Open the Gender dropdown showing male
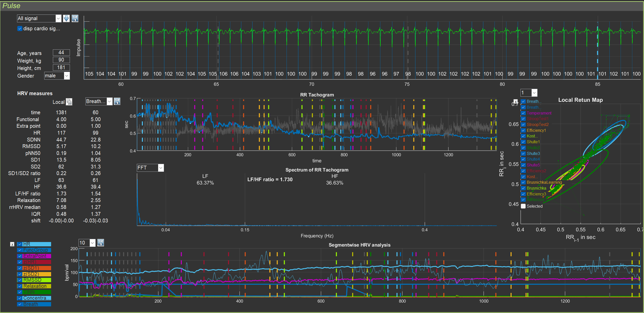The image size is (644, 313). [57, 76]
